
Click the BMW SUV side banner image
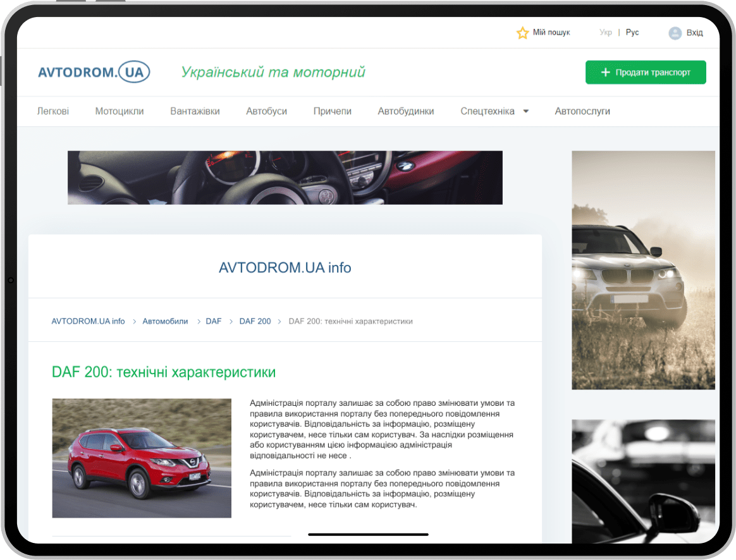click(x=643, y=270)
